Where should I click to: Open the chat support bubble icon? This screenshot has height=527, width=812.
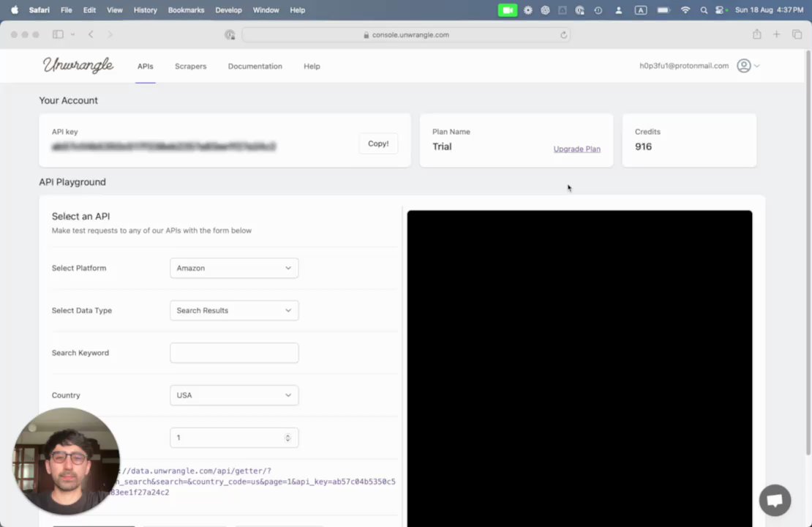point(775,500)
